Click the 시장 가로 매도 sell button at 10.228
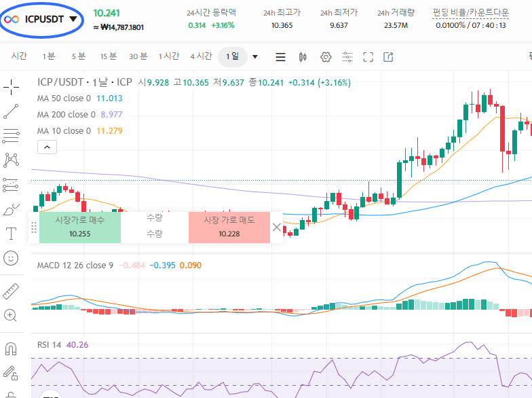The width and height of the screenshot is (532, 398). pos(229,227)
